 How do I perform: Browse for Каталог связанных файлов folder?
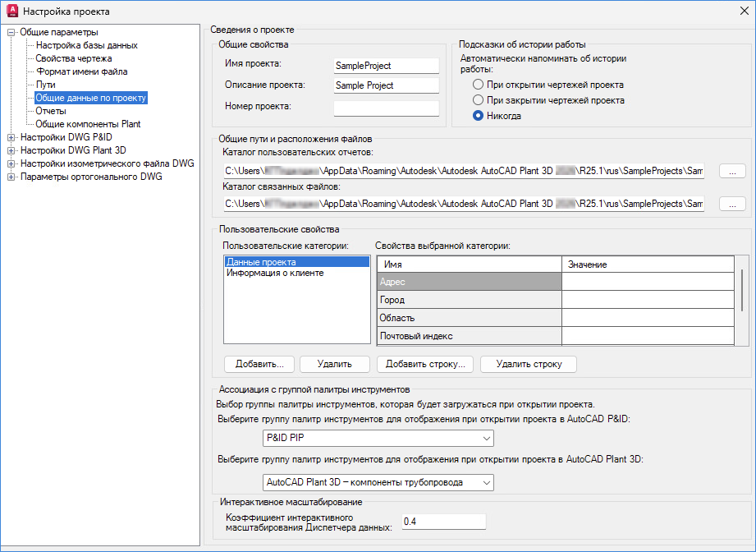click(x=732, y=204)
